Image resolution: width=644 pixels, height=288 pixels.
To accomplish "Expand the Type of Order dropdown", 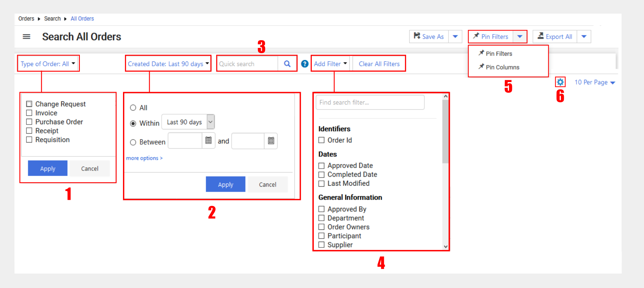I will tap(48, 64).
